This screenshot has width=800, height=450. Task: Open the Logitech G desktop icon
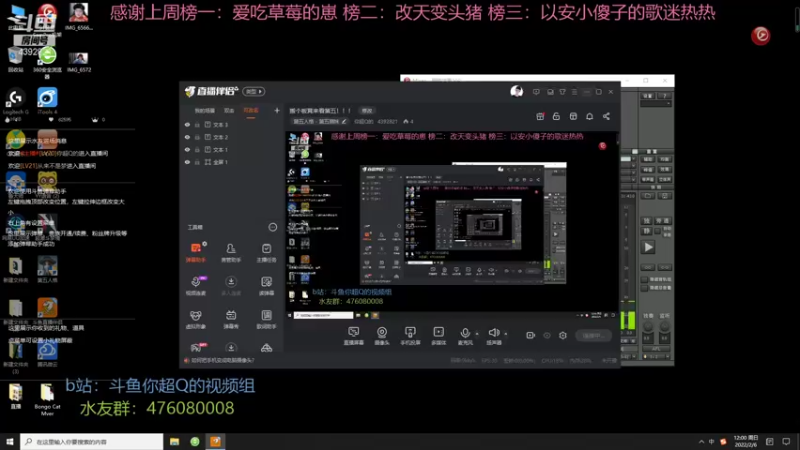(x=16, y=101)
